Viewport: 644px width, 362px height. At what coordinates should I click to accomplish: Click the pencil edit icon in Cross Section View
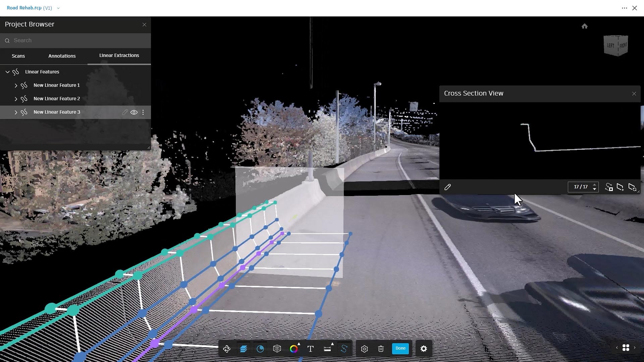447,187
